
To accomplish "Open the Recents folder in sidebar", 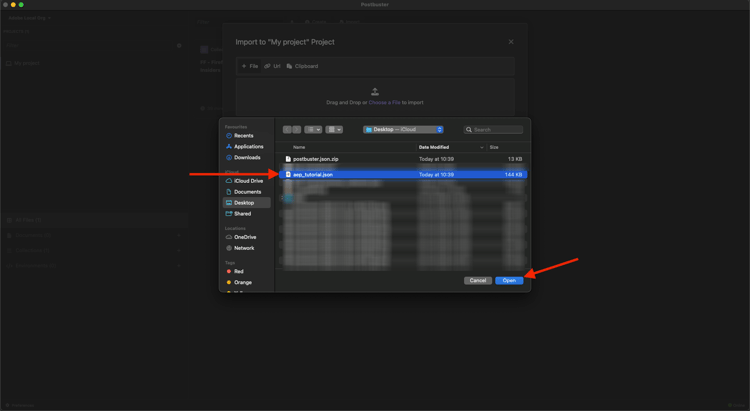I will click(x=240, y=135).
